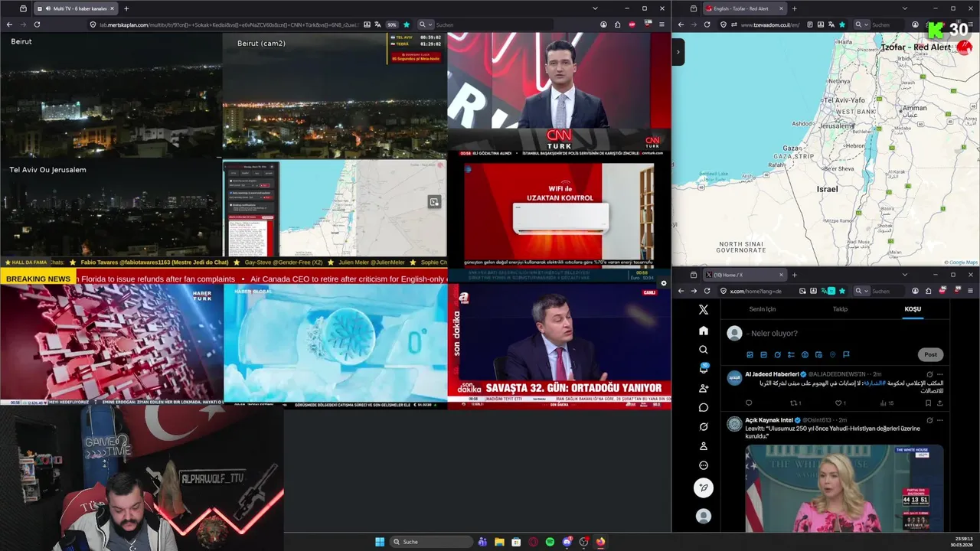Add a GIF to the new post
Image resolution: width=980 pixels, height=551 pixels.
[763, 354]
